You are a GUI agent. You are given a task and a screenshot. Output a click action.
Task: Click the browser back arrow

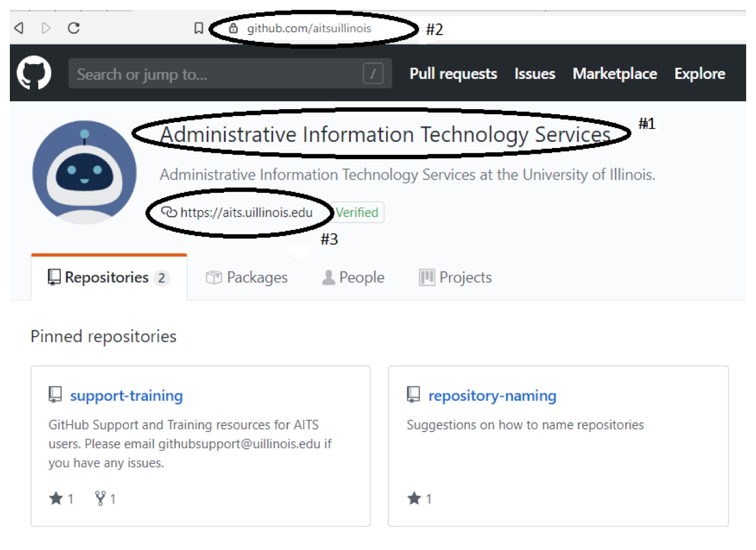coord(18,28)
